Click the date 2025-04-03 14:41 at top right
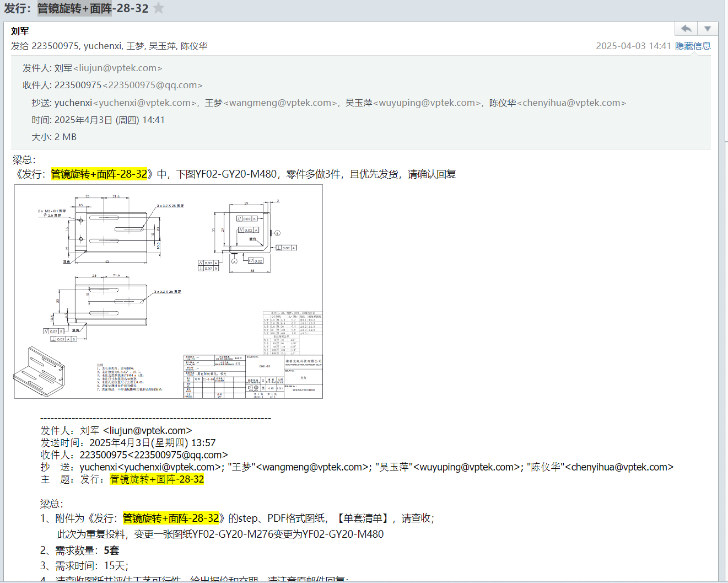This screenshot has height=583, width=728. (633, 46)
